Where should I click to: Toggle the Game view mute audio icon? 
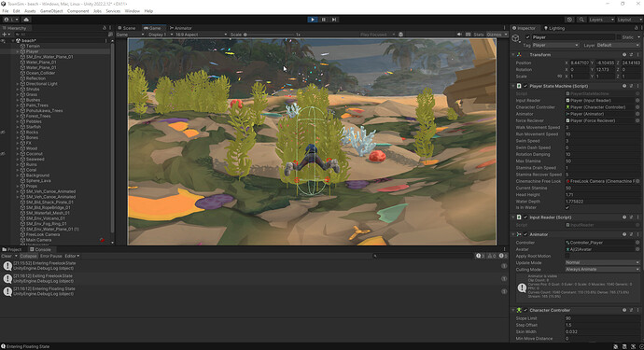459,35
